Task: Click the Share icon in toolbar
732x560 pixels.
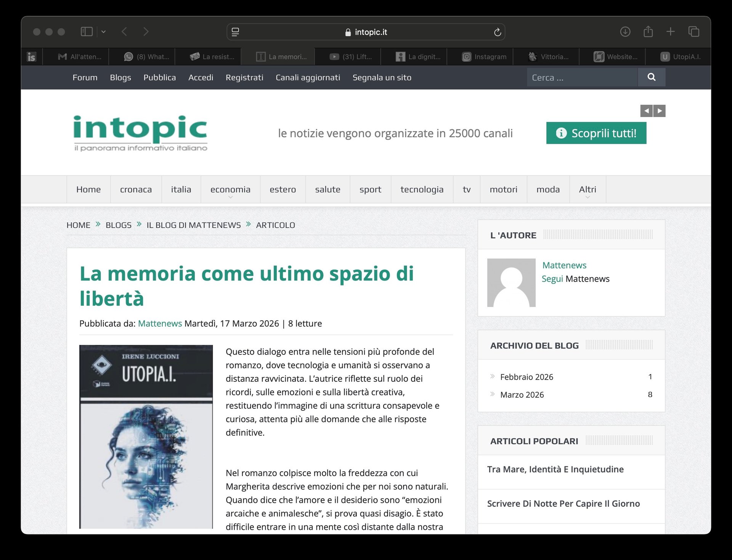Action: [x=648, y=32]
